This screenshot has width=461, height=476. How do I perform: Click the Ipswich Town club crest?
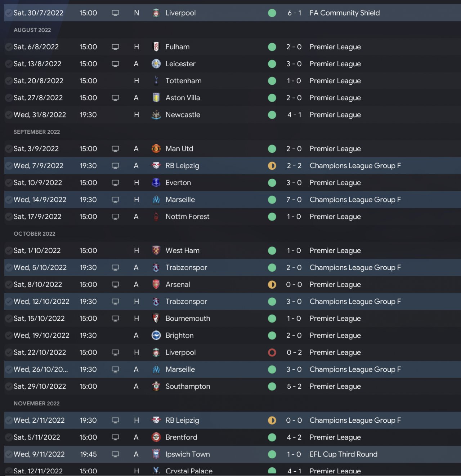pos(156,454)
